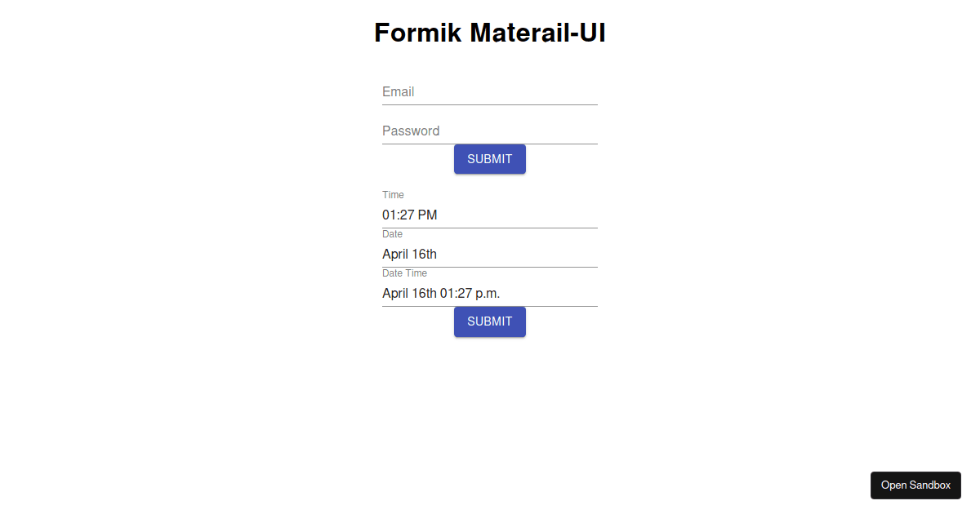The height and width of the screenshot is (514, 980).
Task: Click the 'Email' placeholder text
Action: (399, 92)
